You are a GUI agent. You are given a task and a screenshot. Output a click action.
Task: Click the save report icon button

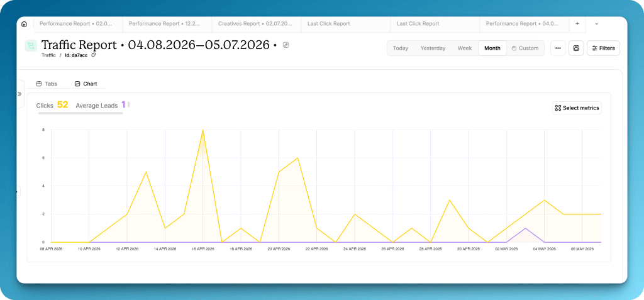(x=576, y=48)
